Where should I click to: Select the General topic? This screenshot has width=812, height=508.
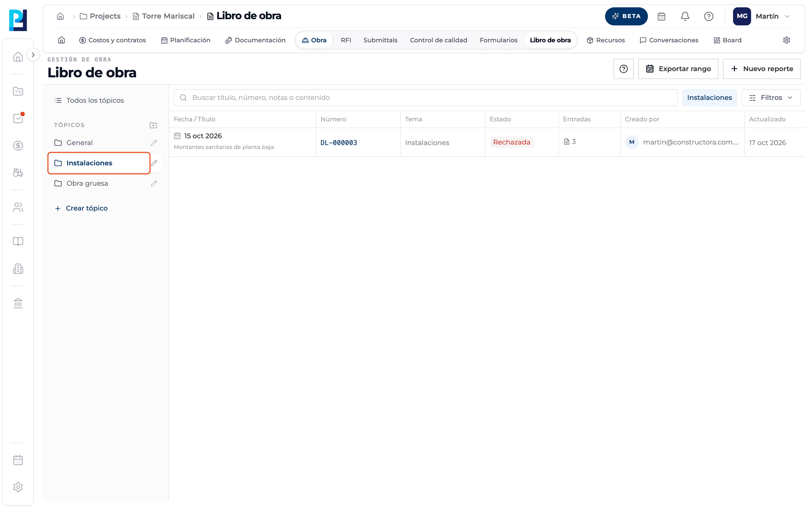(x=99, y=143)
